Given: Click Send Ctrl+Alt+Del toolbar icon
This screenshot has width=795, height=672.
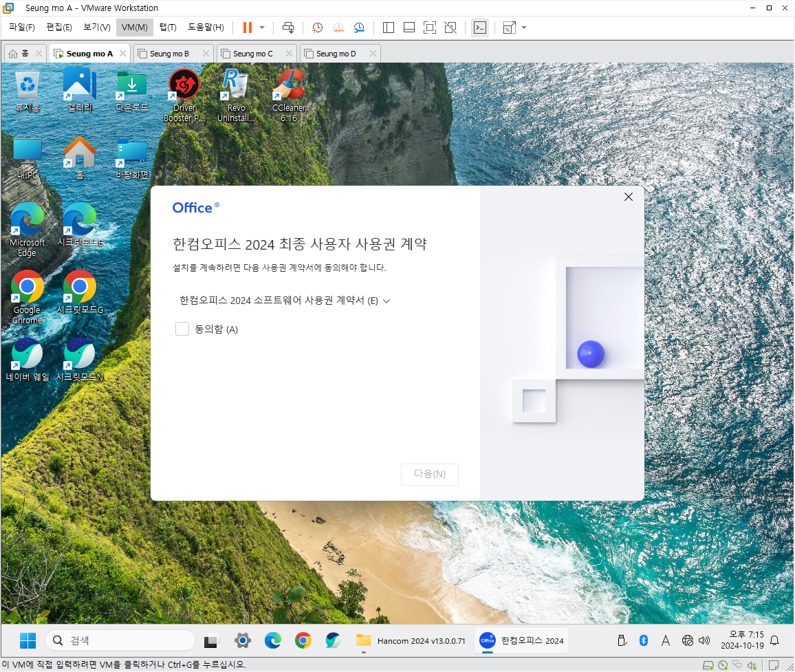Looking at the screenshot, I should 288,28.
